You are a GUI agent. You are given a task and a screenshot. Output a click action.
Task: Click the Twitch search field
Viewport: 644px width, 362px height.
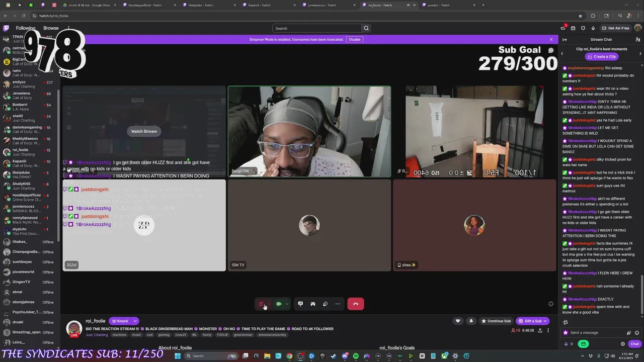pos(317,28)
